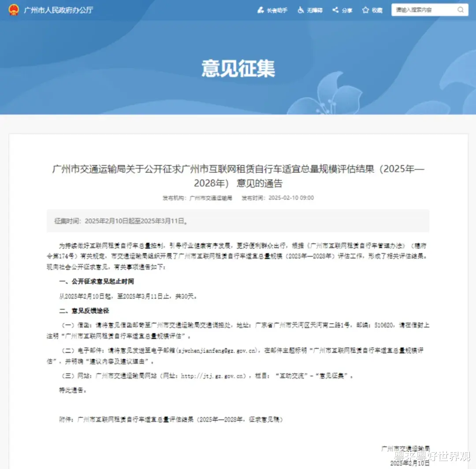The height and width of the screenshot is (469, 476).
Task: Open the 附件 评估结果(征求意见稿) attachment link
Action: (171, 420)
